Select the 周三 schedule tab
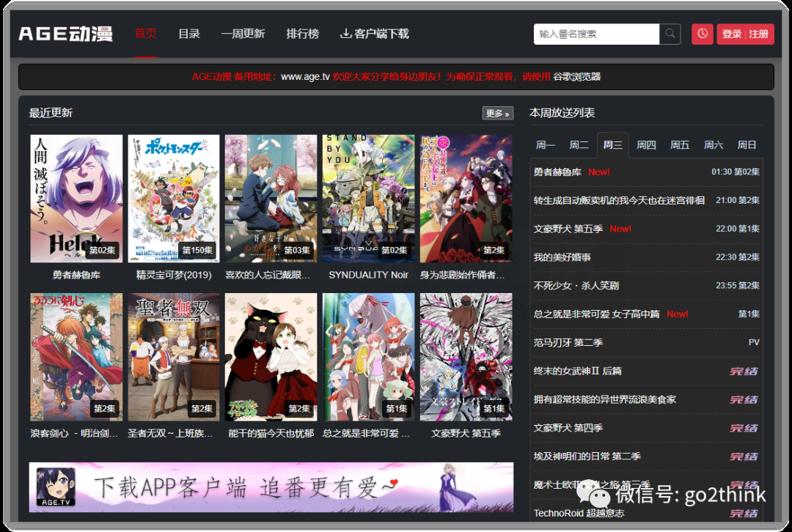Viewport: 792px width, 532px height. point(612,145)
